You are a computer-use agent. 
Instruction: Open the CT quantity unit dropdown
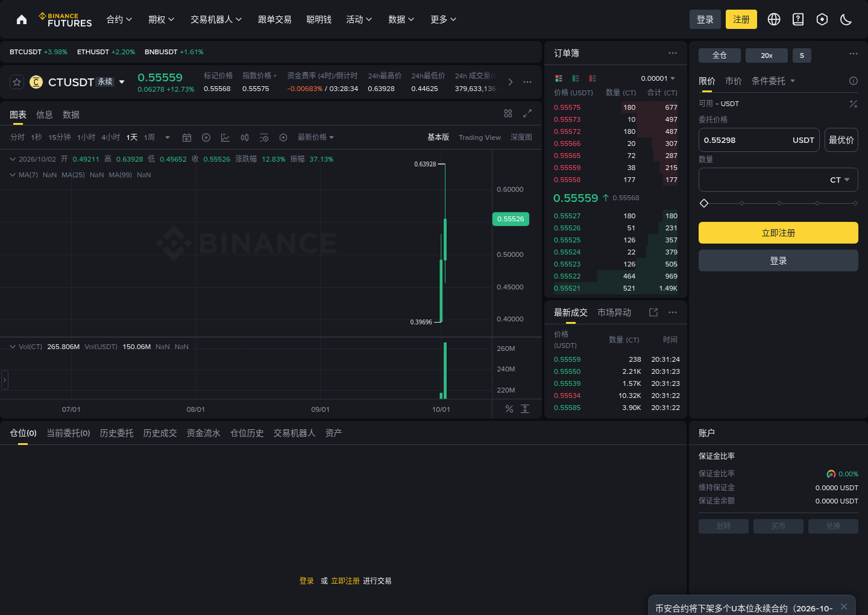pos(840,180)
